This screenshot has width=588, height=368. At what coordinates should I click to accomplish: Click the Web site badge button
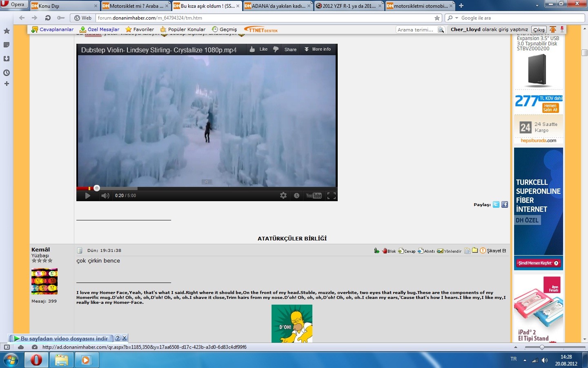pos(83,18)
